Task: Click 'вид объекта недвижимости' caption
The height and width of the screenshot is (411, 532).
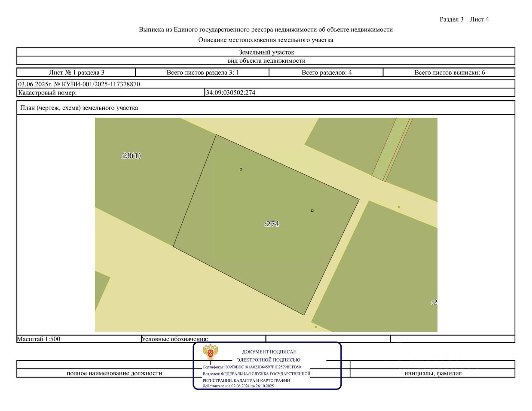Action: pyautogui.click(x=266, y=61)
